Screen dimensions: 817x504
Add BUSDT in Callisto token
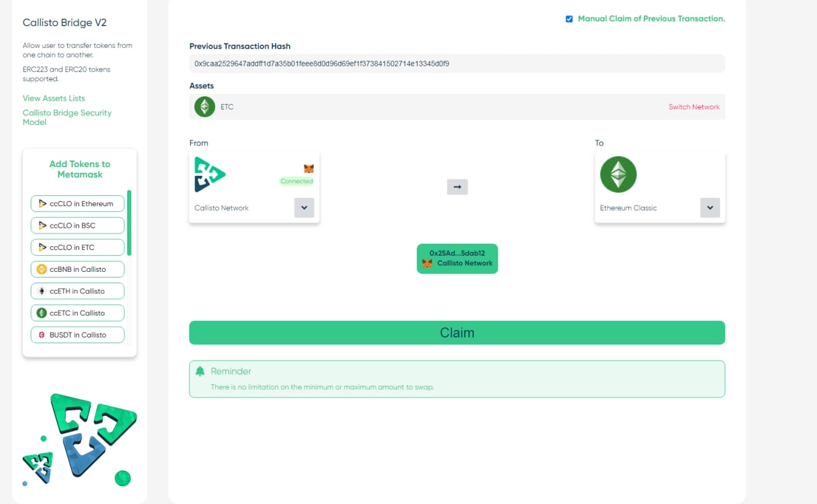77,334
